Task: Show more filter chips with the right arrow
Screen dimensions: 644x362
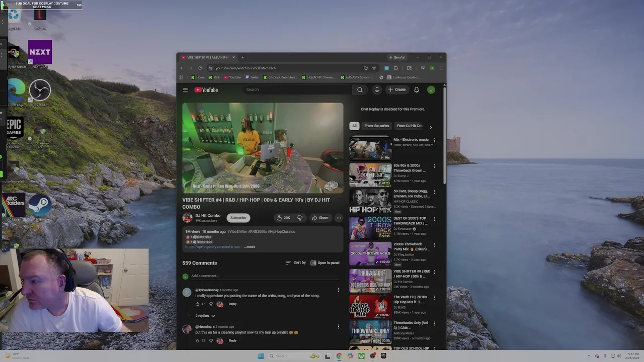Action: (x=430, y=127)
